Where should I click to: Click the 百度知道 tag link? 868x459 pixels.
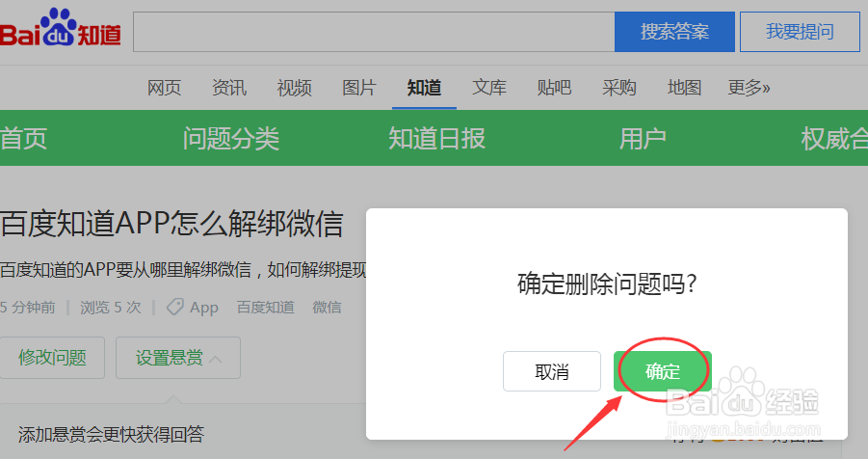pos(266,307)
